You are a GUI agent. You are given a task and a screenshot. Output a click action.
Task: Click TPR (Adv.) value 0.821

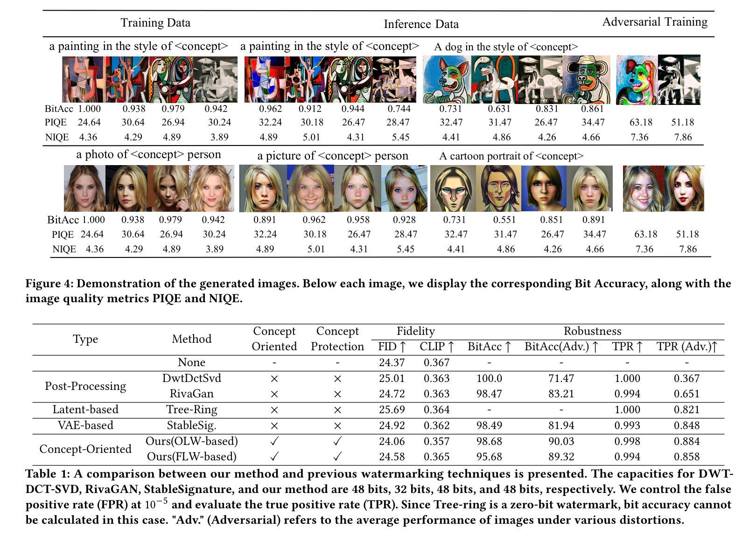coord(687,409)
